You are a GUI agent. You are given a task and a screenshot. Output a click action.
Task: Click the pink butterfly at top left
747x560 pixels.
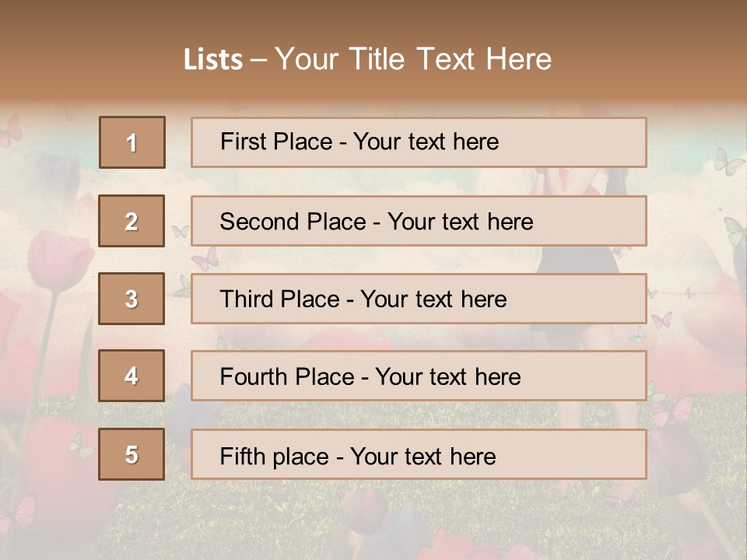click(11, 131)
